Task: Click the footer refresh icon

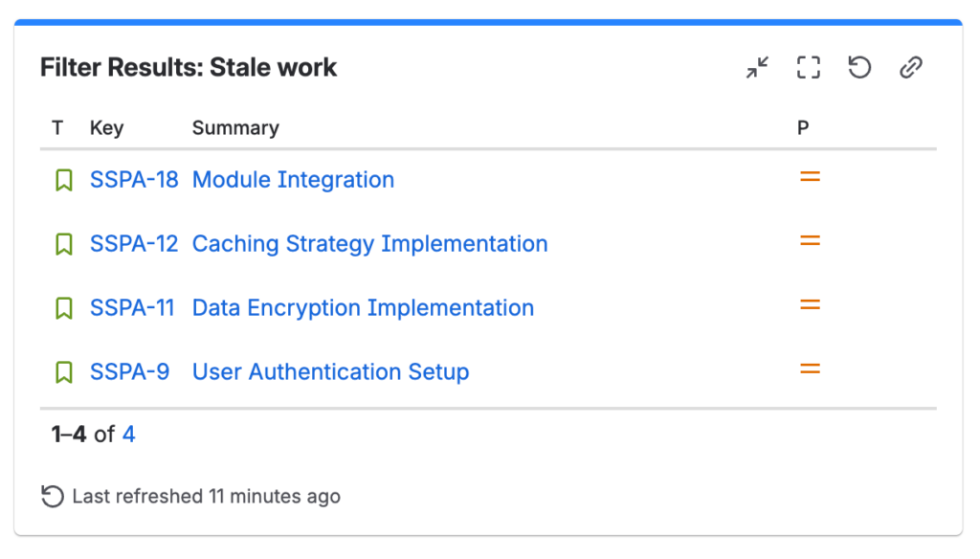Action: [53, 497]
